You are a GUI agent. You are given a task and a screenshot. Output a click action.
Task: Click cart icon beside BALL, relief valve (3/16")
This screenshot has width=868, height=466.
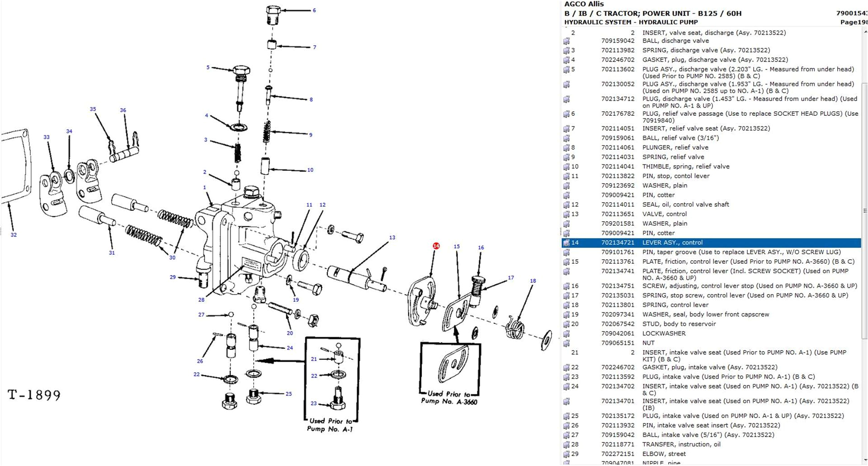coord(566,138)
